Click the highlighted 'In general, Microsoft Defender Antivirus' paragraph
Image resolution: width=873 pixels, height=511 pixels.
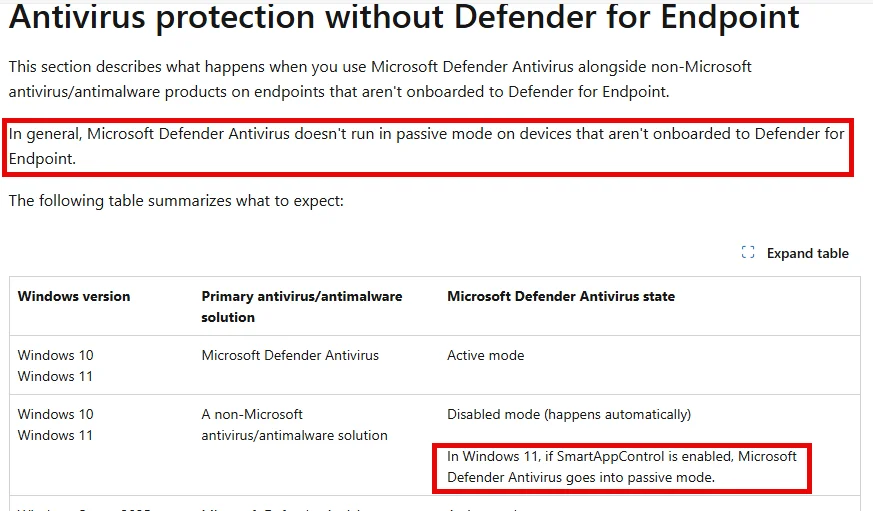(x=427, y=146)
